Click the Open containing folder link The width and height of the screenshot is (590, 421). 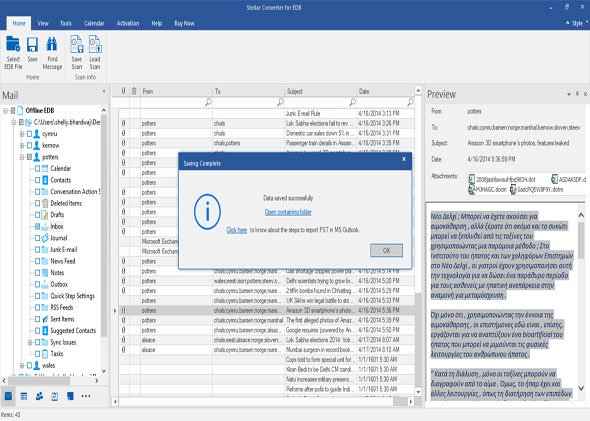[288, 212]
